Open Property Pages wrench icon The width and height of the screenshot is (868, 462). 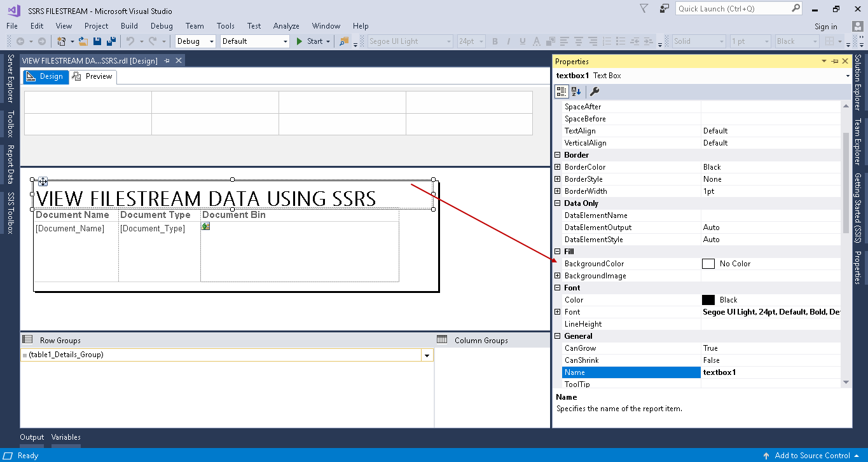coord(595,92)
